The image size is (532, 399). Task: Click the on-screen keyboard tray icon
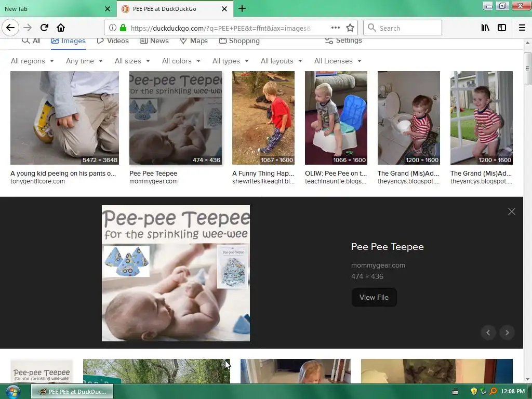(x=455, y=392)
